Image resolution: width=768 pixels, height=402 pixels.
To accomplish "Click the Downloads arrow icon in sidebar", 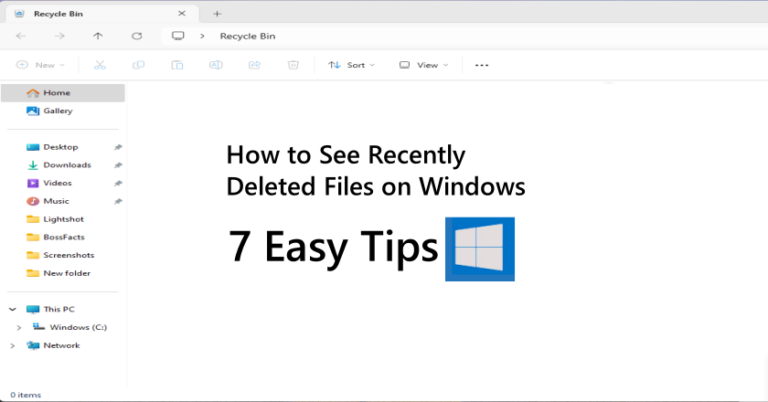I will click(33, 165).
